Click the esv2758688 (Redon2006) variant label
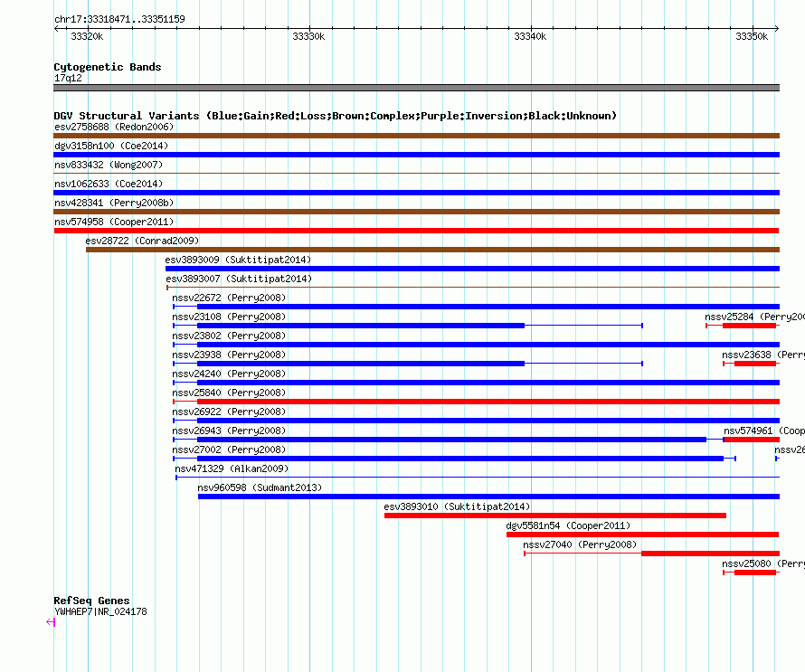The width and height of the screenshot is (805, 672). tap(114, 127)
